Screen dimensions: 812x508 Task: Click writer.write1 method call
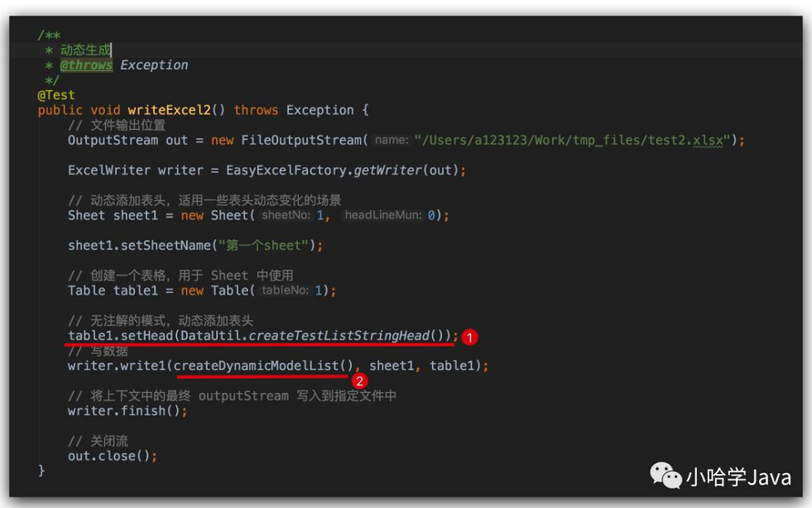[117, 366]
